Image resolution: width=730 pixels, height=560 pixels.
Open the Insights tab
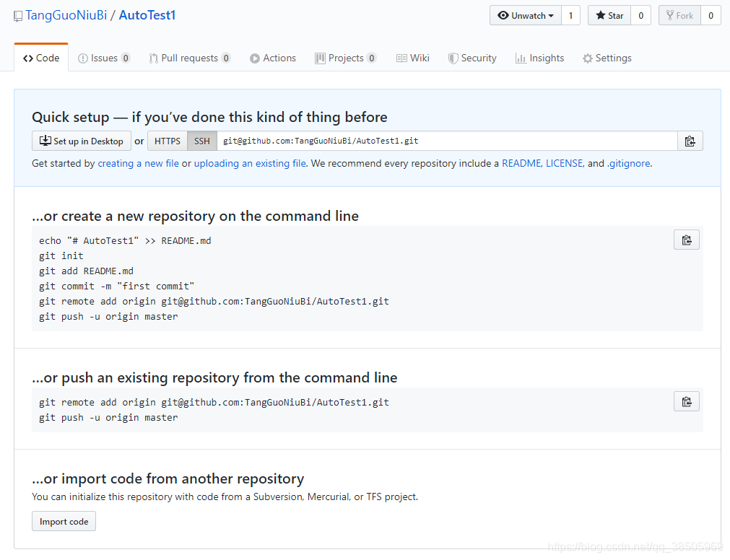pyautogui.click(x=539, y=58)
